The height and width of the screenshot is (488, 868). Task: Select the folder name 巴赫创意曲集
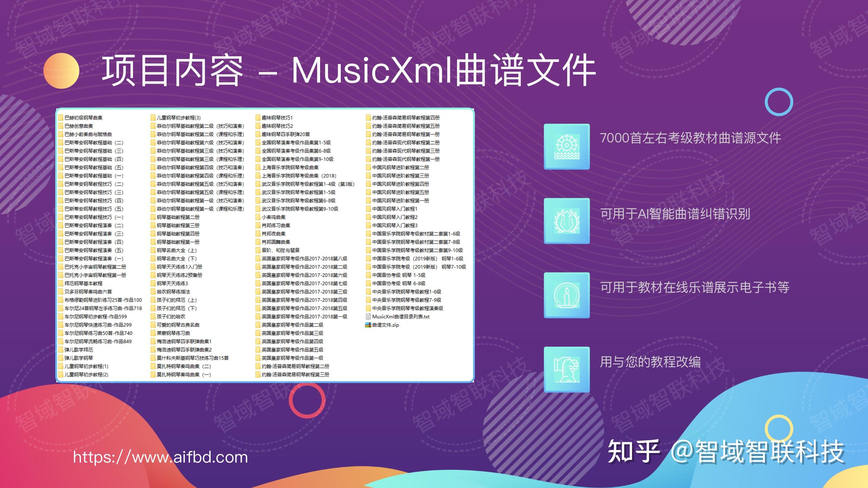pos(79,126)
